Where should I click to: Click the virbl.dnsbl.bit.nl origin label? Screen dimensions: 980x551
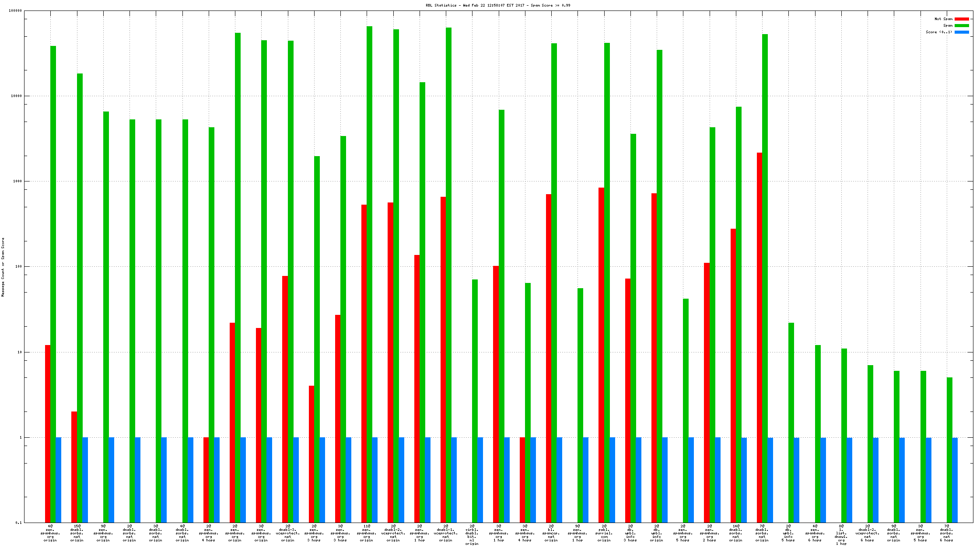pos(472,535)
